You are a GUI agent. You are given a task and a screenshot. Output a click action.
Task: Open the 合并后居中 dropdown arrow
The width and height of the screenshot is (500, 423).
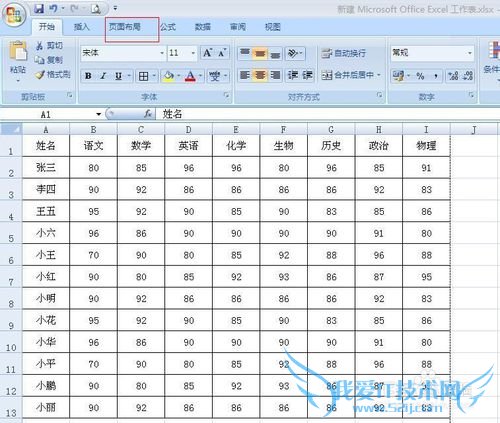(379, 75)
